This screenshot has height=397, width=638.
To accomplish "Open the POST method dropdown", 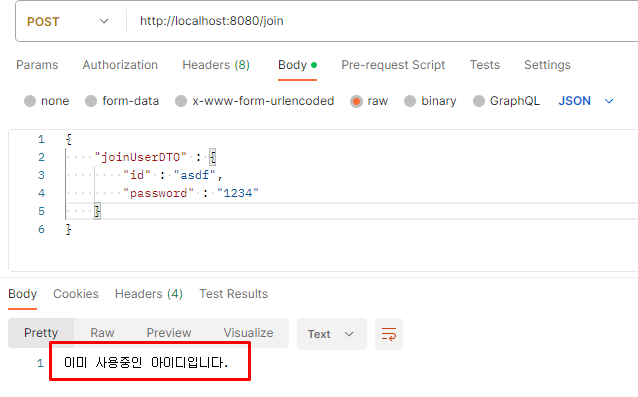I will (68, 22).
